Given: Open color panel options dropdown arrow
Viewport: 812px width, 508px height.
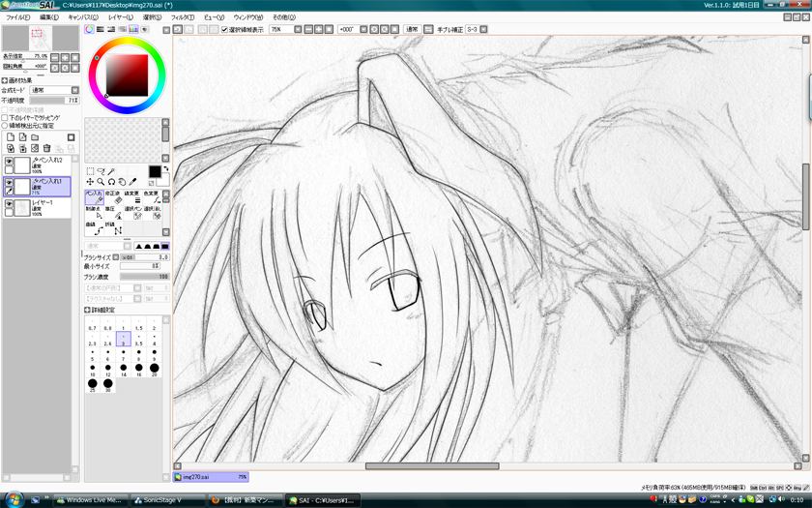Looking at the screenshot, I should coord(166,30).
